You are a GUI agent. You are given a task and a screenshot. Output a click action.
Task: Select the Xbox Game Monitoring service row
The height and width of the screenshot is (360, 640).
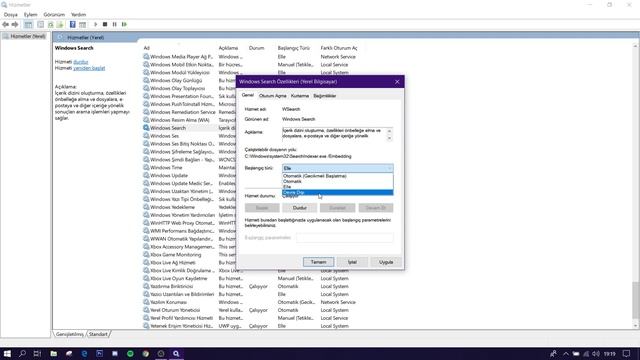click(x=176, y=255)
